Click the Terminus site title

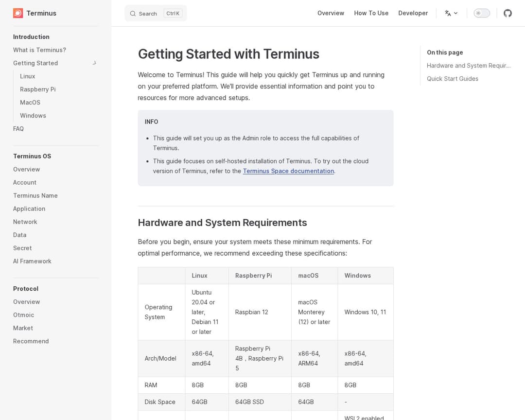(41, 13)
